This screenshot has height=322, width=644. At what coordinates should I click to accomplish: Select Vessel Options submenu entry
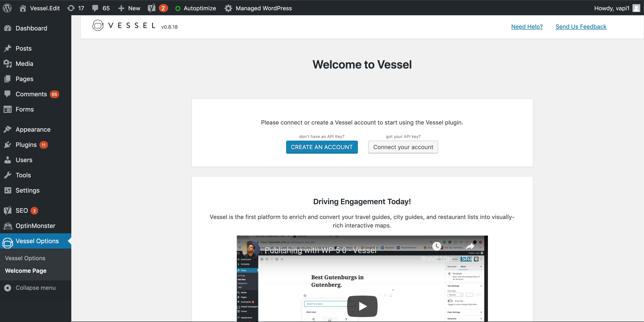(x=25, y=258)
